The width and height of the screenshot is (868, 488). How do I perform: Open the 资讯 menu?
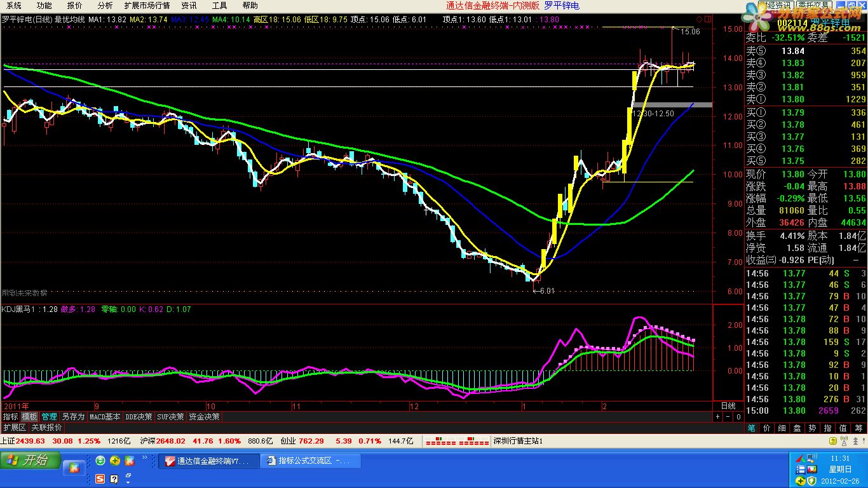(189, 5)
